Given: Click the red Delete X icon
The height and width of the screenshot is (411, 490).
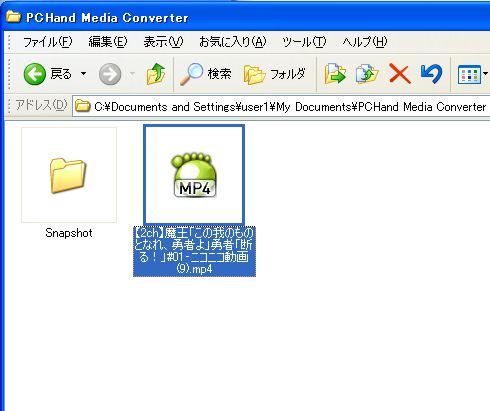Looking at the screenshot, I should click(x=399, y=74).
